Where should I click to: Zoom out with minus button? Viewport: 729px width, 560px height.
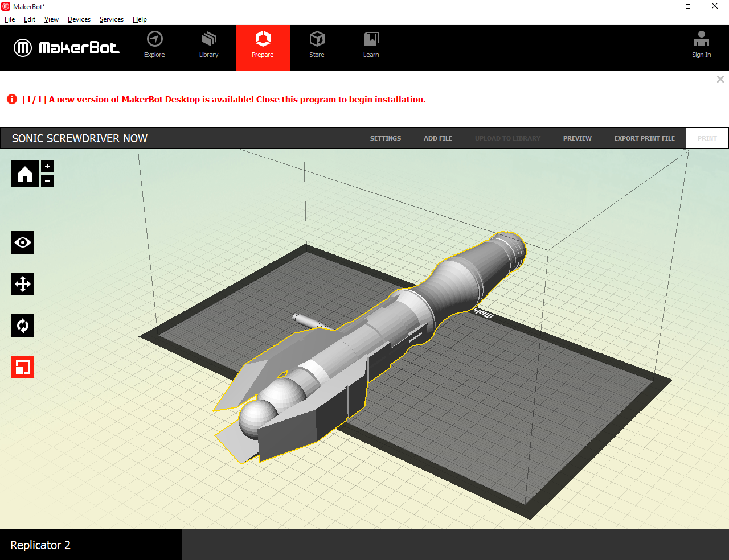click(47, 181)
